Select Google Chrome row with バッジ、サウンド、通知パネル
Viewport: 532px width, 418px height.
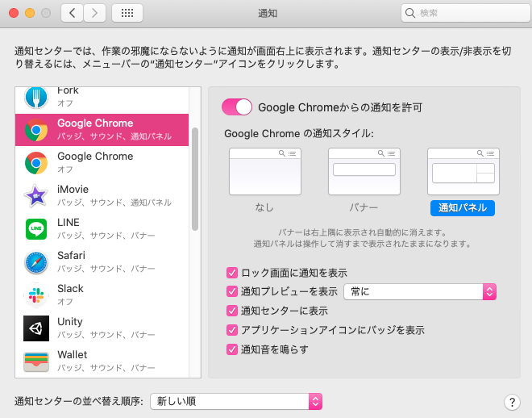point(102,130)
